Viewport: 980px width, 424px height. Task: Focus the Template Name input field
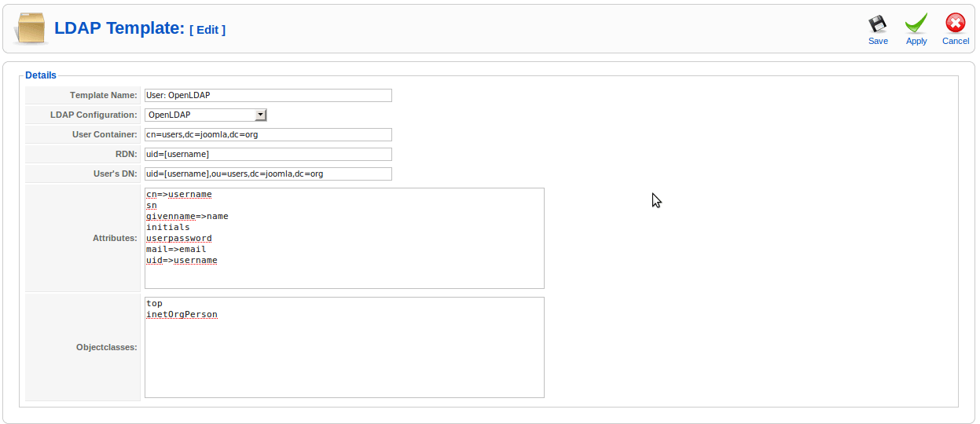[268, 96]
